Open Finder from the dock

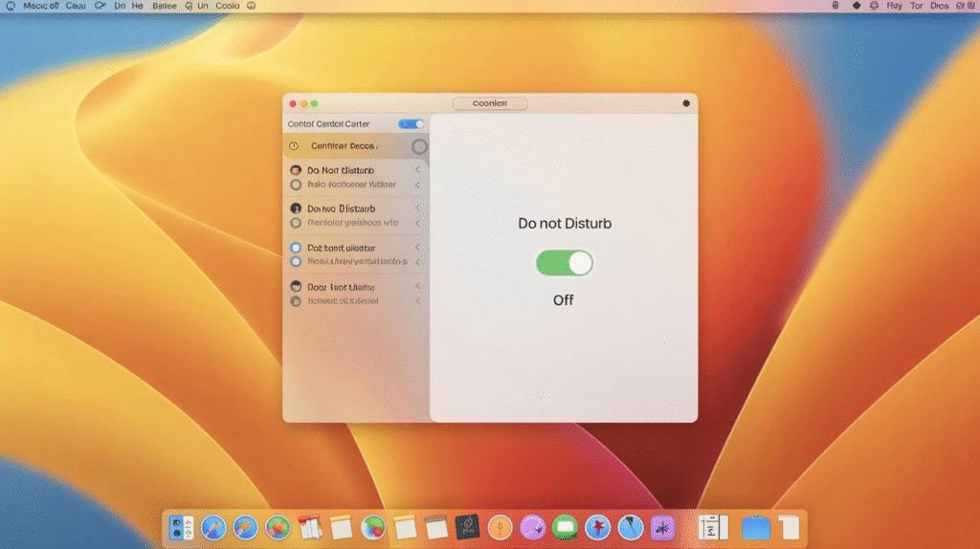(x=181, y=527)
